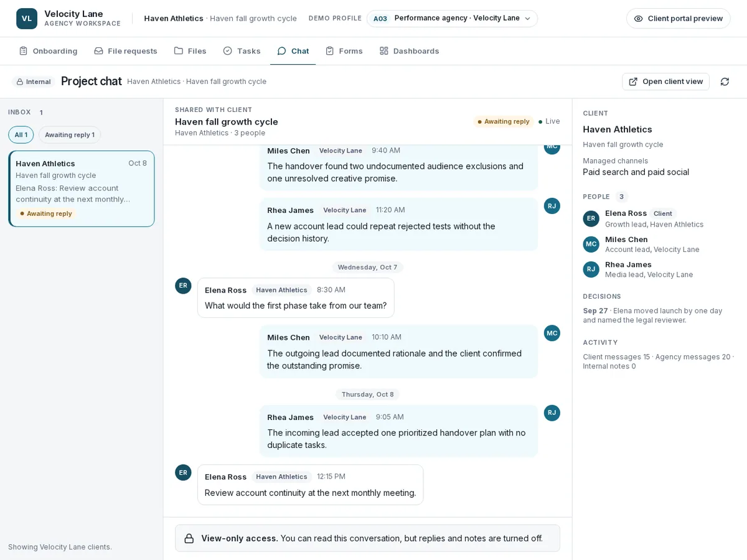Click the VL Velocity Lane logo badge
The width and height of the screenshot is (747, 560).
click(27, 19)
